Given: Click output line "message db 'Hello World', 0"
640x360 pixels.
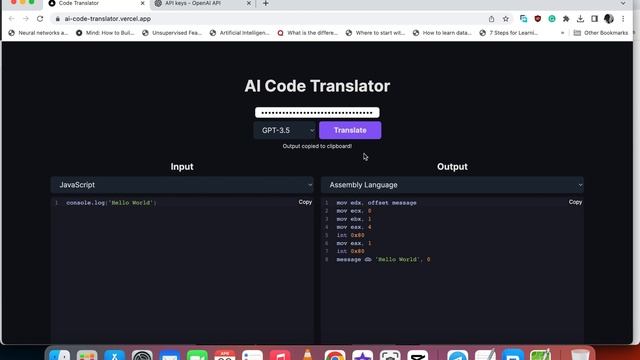Looking at the screenshot, I should [383, 260].
